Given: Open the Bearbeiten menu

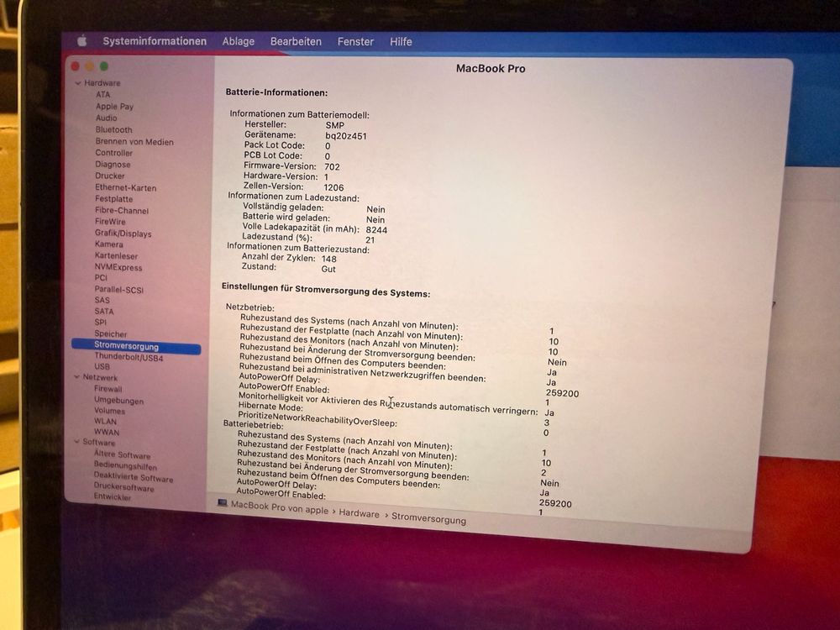Looking at the screenshot, I should 297,40.
